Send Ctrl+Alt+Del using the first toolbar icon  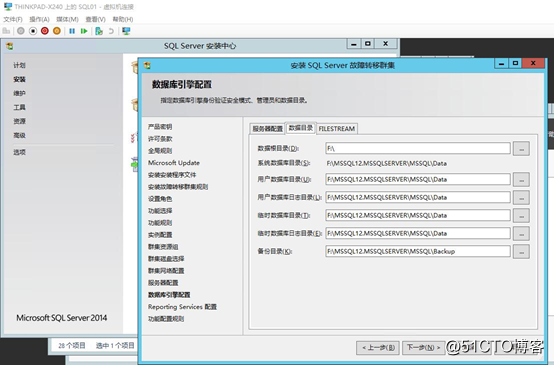point(6,31)
